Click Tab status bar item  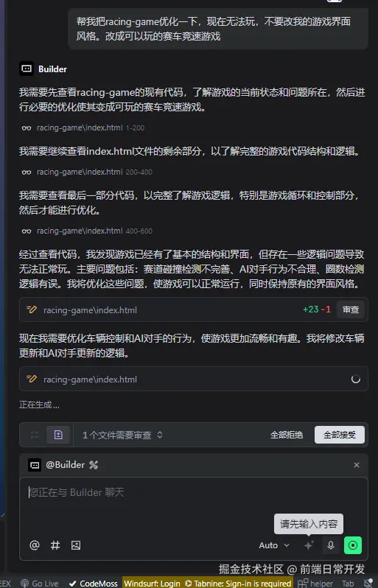coord(348,583)
